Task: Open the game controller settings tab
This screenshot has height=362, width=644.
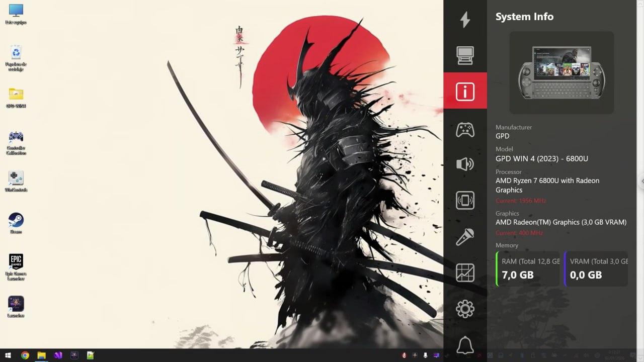Action: (465, 129)
